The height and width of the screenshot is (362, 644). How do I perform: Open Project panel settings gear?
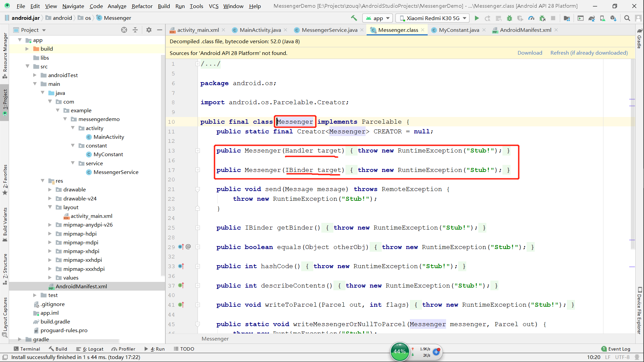[x=149, y=30]
